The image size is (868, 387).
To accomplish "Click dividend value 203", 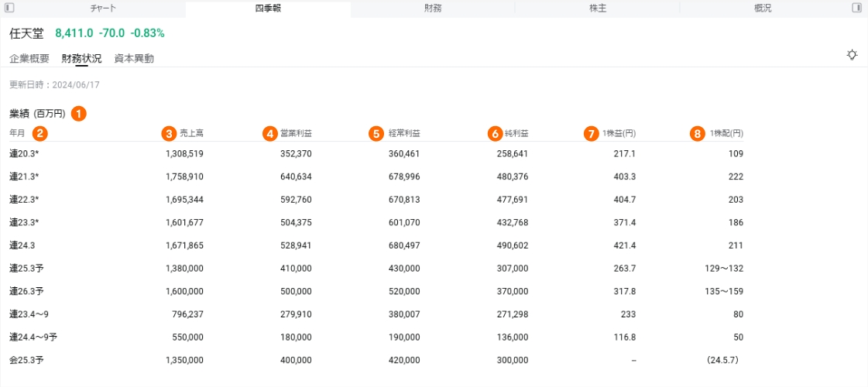I will (736, 200).
